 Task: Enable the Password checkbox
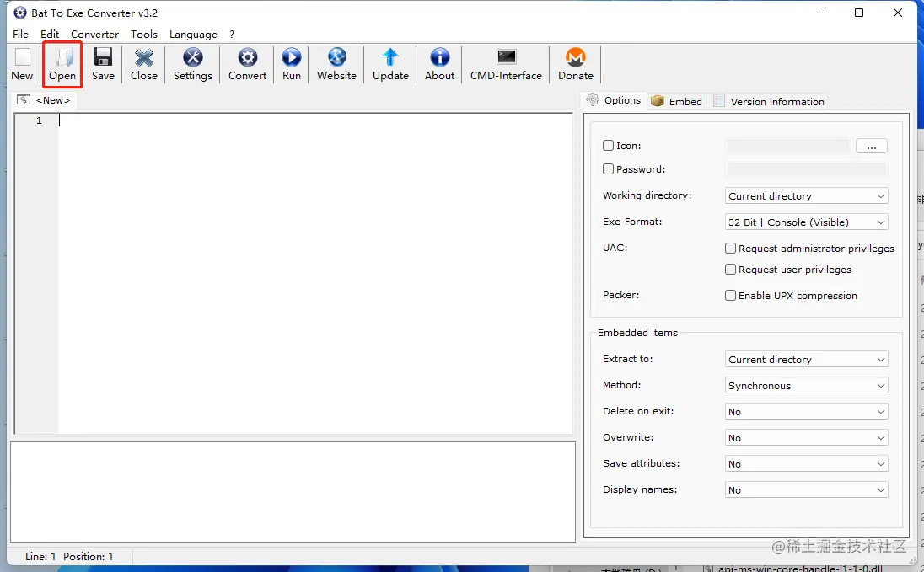pos(608,169)
